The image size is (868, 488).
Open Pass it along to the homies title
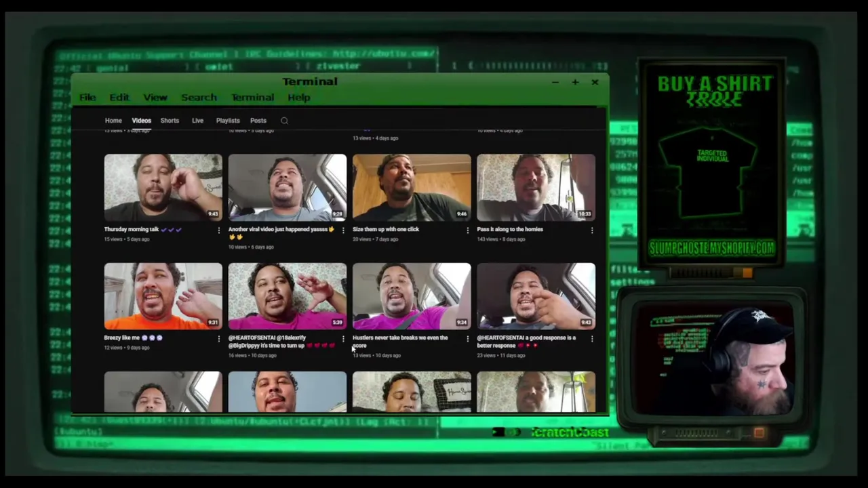pyautogui.click(x=510, y=229)
